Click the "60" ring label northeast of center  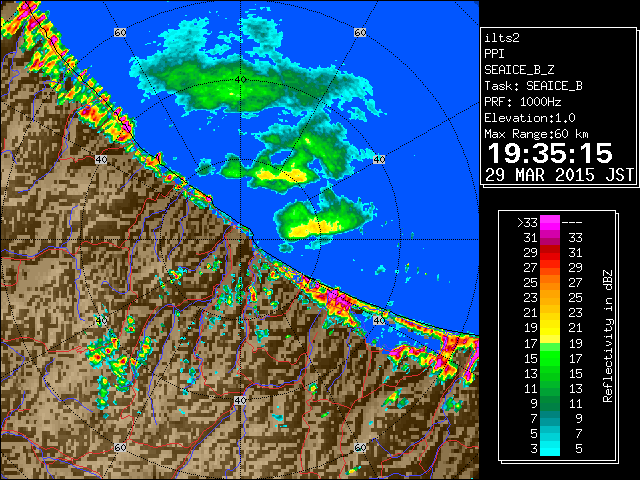pyautogui.click(x=360, y=32)
